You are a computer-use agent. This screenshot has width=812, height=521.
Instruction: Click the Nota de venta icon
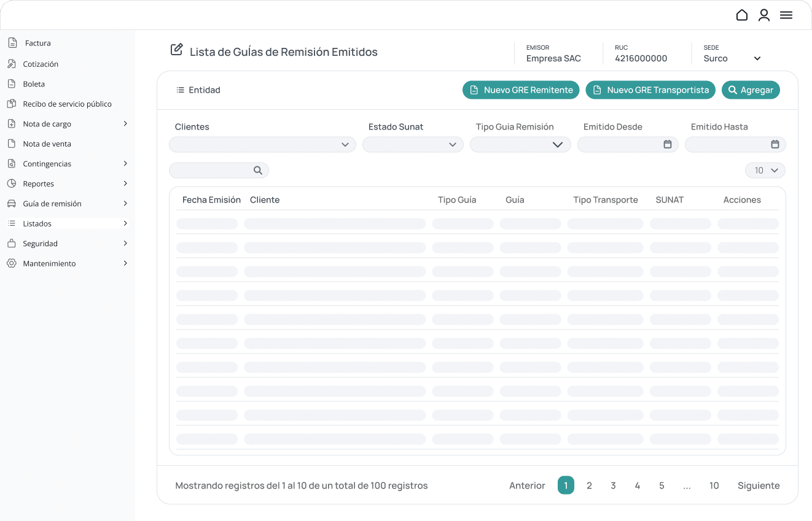[x=11, y=144]
